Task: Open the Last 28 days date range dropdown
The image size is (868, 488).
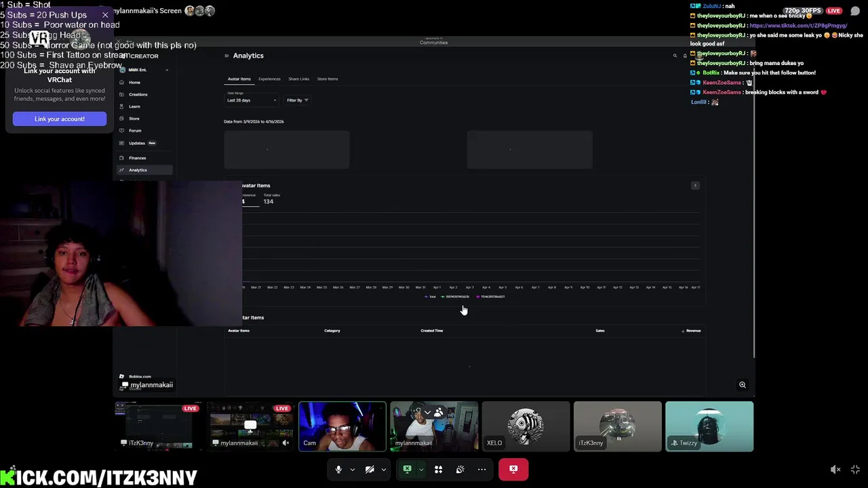Action: (x=251, y=100)
